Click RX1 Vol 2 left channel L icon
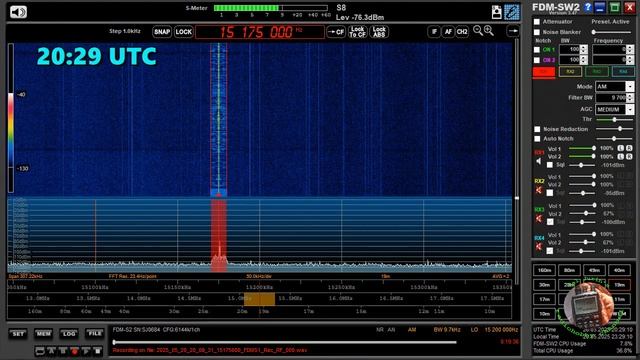640x360 pixels. (x=621, y=156)
